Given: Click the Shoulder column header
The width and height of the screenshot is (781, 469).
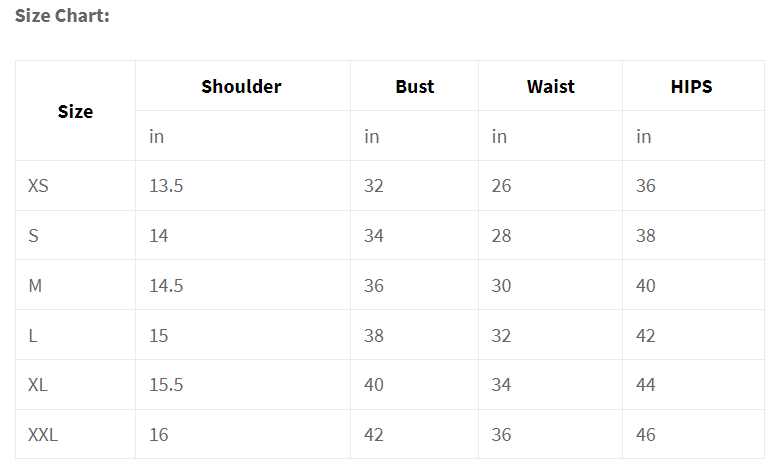Looking at the screenshot, I should tap(241, 86).
